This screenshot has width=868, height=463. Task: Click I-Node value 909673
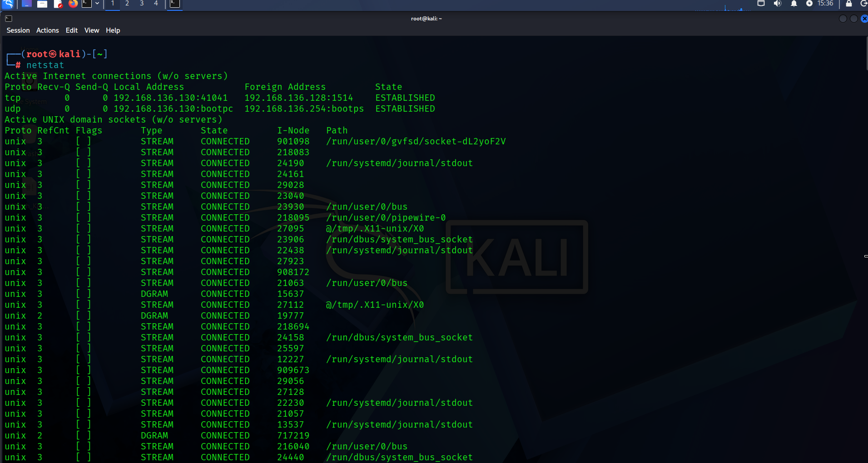293,370
